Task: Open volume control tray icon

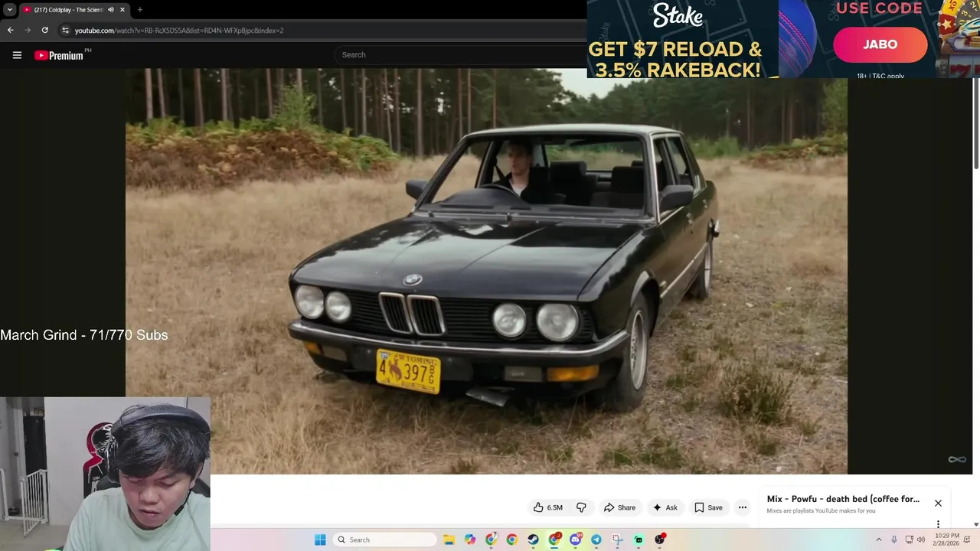Action: point(920,540)
